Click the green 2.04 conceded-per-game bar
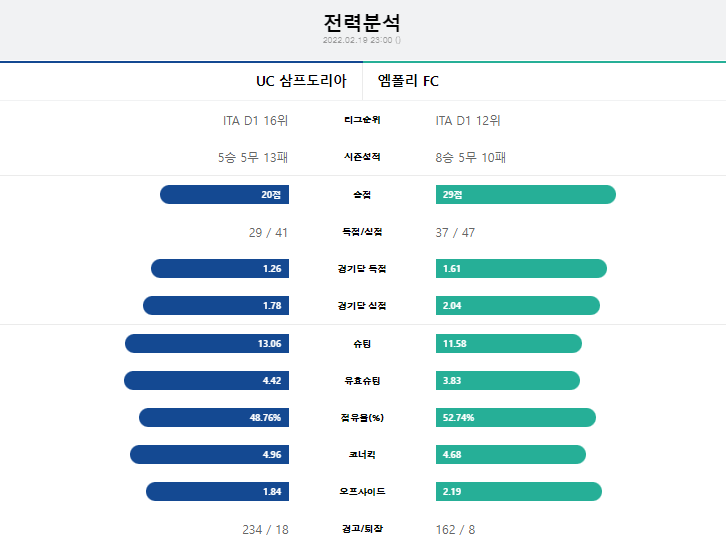The image size is (726, 544). (x=518, y=306)
